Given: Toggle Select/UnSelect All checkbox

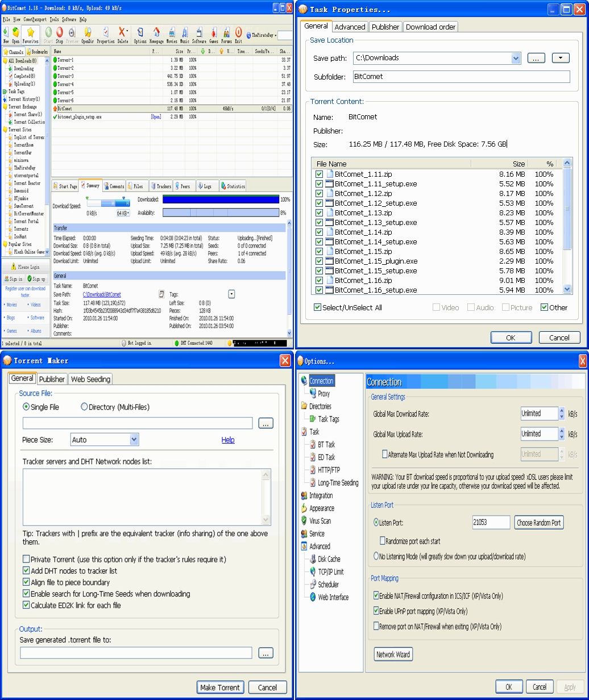Looking at the screenshot, I should click(x=317, y=307).
